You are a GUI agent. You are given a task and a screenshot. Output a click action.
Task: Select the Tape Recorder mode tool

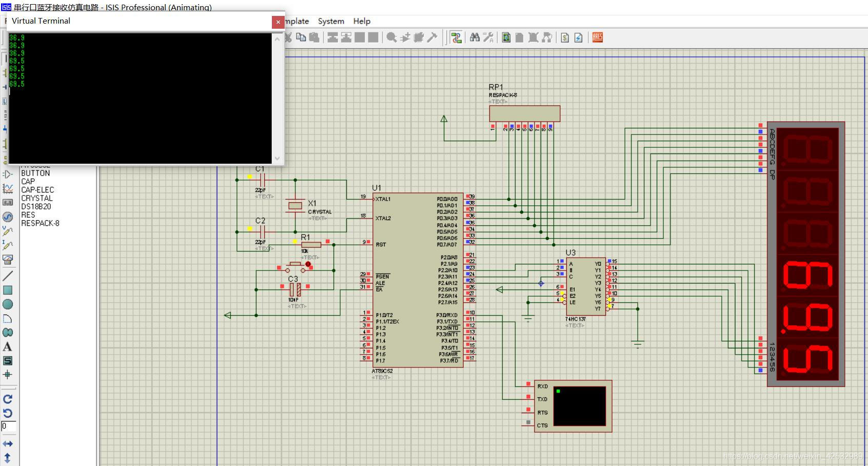click(x=8, y=202)
